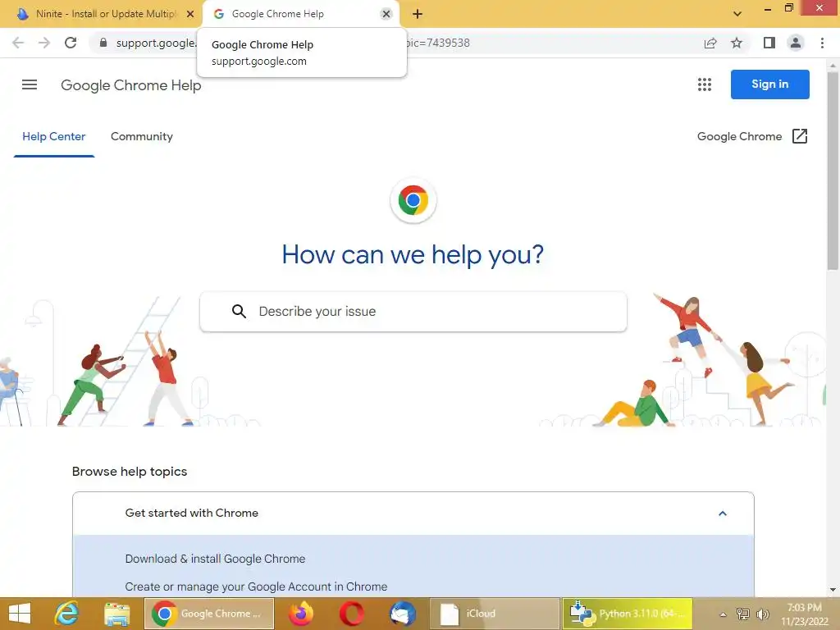This screenshot has height=630, width=840.
Task: Launch Internet Explorer from the taskbar
Action: point(67,614)
